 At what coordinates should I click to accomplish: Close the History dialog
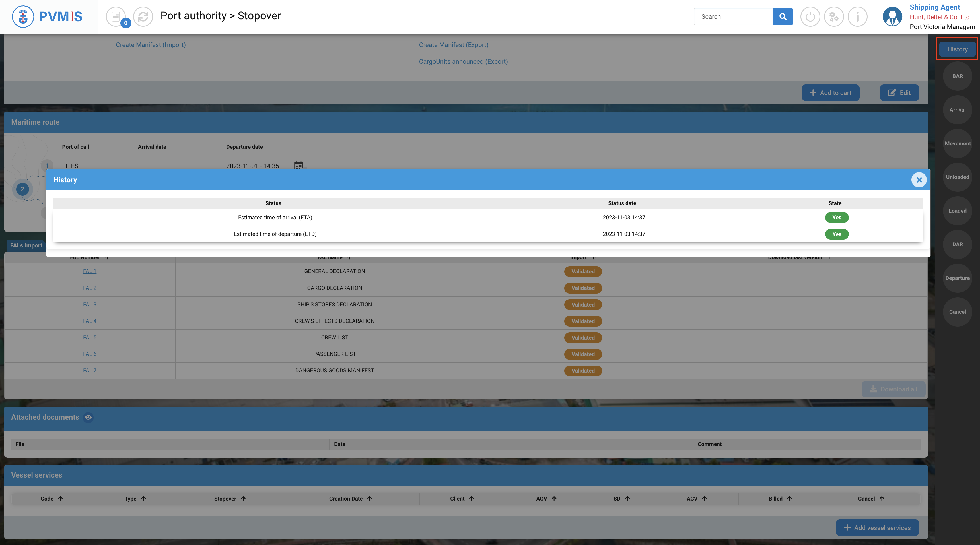tap(919, 180)
